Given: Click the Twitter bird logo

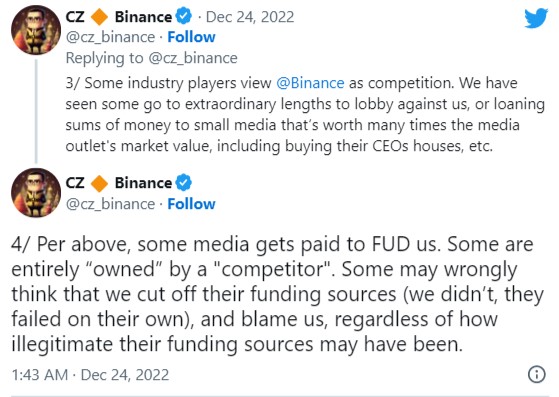Looking at the screenshot, I should tap(536, 18).
